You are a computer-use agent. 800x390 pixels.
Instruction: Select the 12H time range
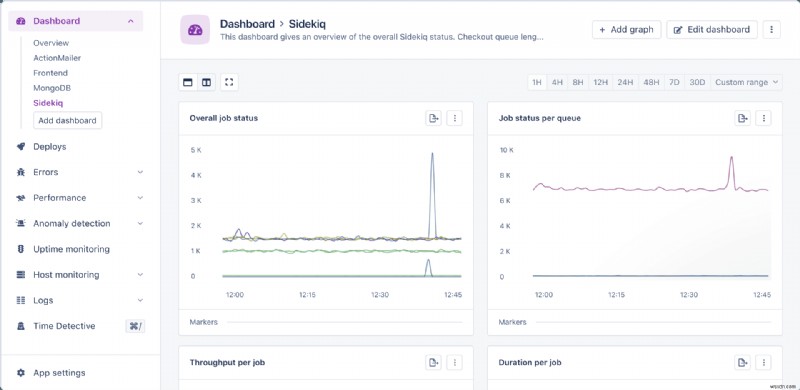601,82
